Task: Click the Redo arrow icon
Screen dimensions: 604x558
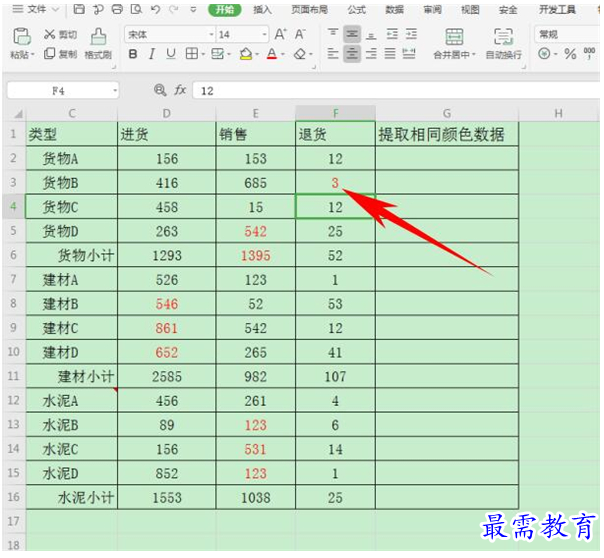Action: [x=174, y=9]
